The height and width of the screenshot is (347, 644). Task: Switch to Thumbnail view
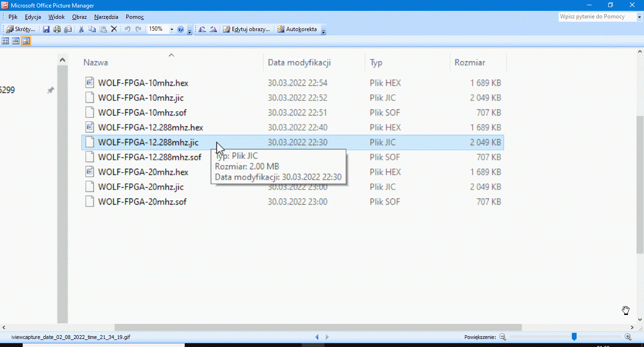pyautogui.click(x=6, y=41)
